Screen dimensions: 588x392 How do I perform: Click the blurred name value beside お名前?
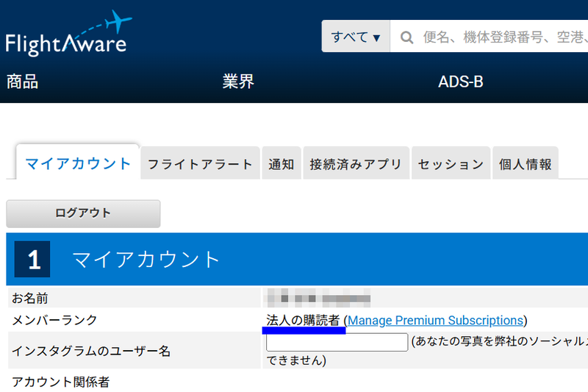tap(318, 299)
